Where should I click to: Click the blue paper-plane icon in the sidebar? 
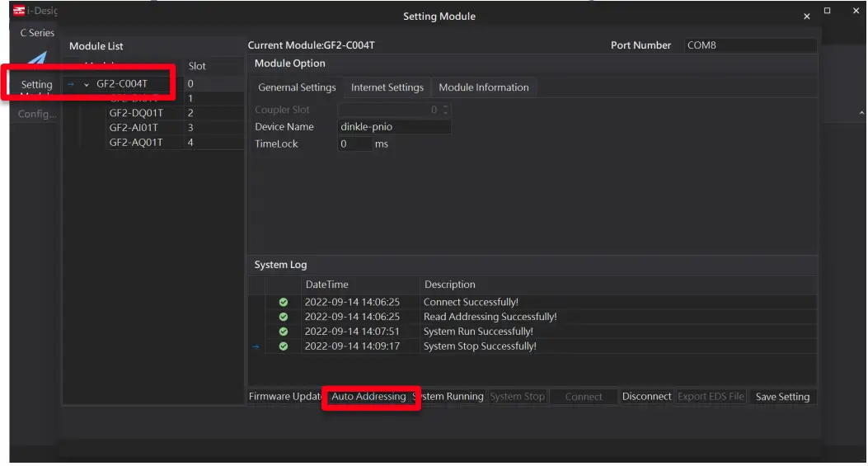pyautogui.click(x=36, y=63)
